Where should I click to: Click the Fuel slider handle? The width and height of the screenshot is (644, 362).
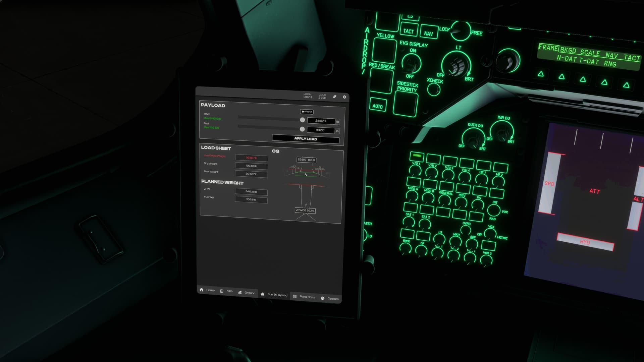point(302,129)
